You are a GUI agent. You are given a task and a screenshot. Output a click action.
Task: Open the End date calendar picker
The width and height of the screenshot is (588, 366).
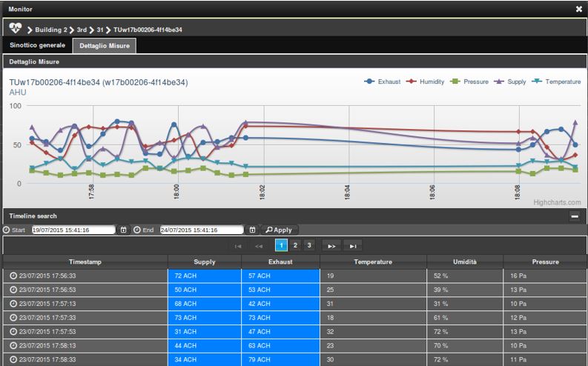click(252, 230)
